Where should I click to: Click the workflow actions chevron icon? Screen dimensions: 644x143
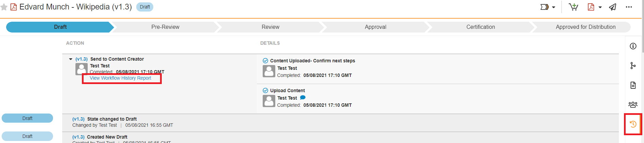click(x=544, y=7)
